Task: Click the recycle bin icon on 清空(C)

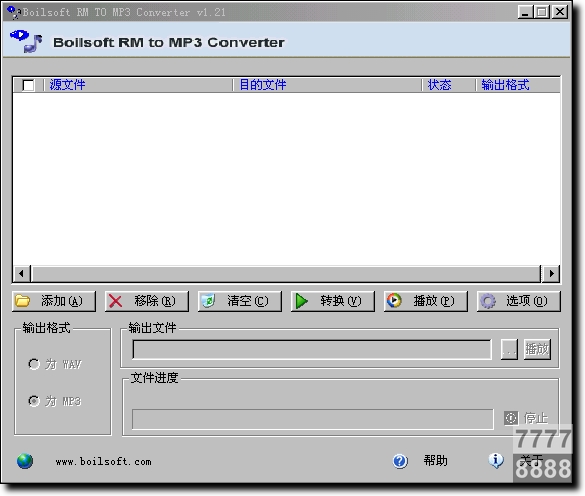Action: (x=208, y=301)
